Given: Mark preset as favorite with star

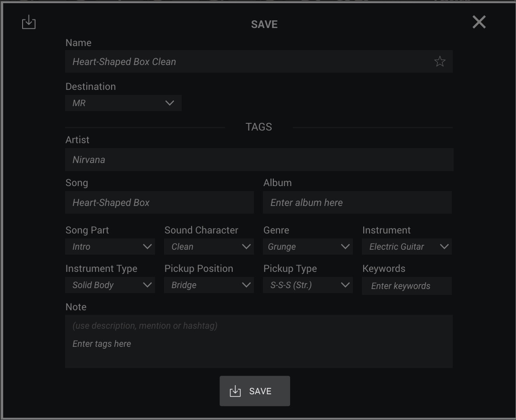Looking at the screenshot, I should pos(440,61).
